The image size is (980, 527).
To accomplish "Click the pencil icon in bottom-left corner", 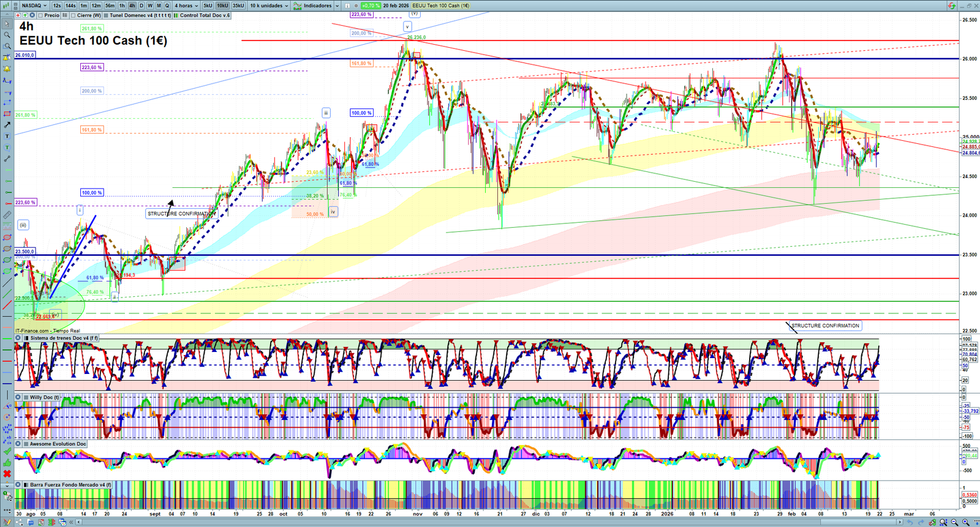I will pos(7,522).
